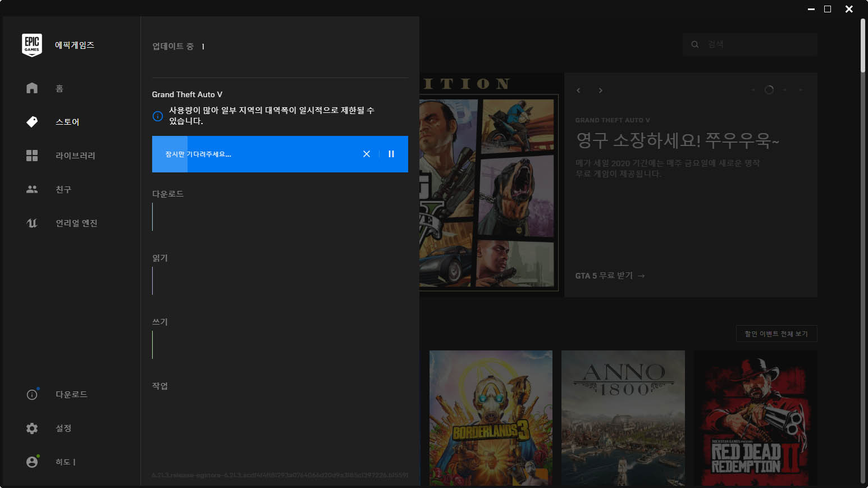
Task: Open the Red Dead Redemption II thumbnail
Action: tap(755, 418)
